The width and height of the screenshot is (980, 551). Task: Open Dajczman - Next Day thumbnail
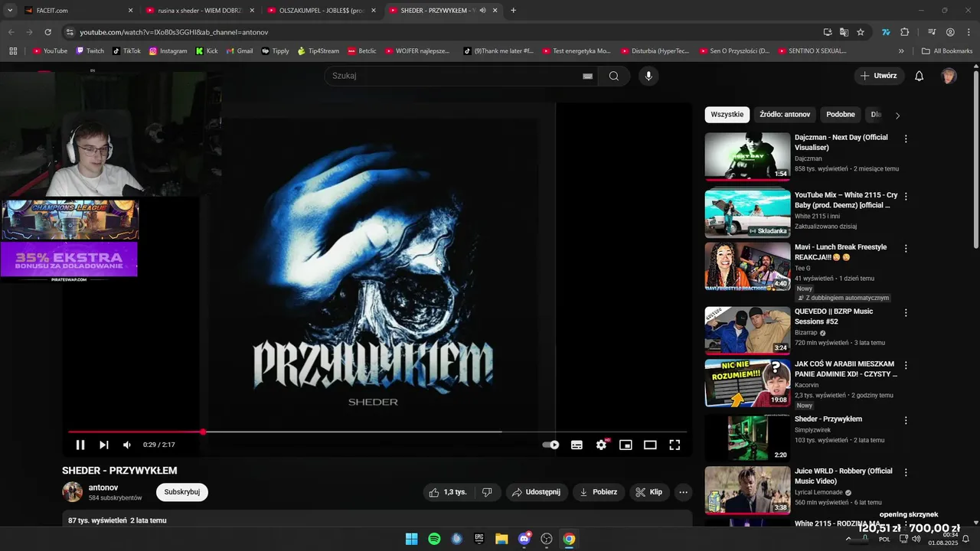click(747, 157)
